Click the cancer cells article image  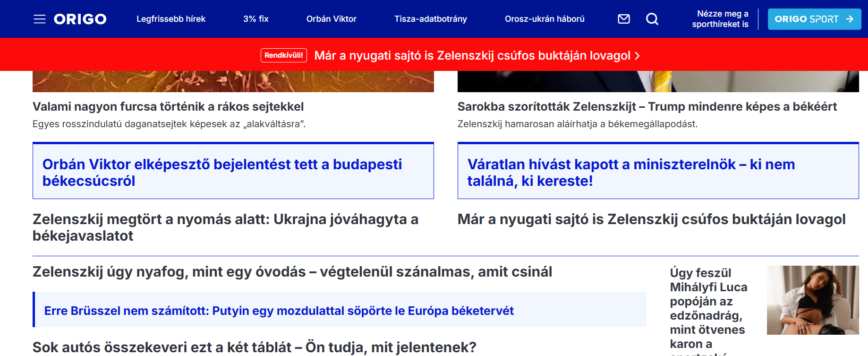point(233,81)
